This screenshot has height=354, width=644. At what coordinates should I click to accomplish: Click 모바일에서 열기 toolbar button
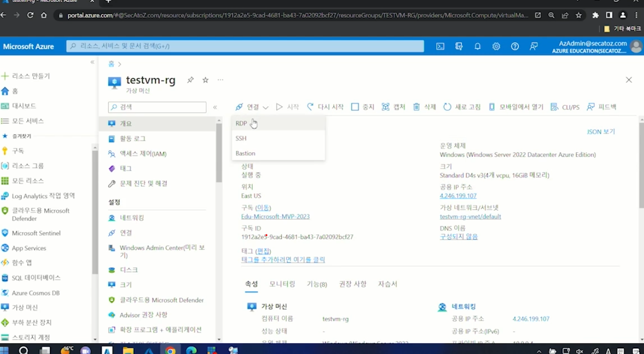(516, 107)
